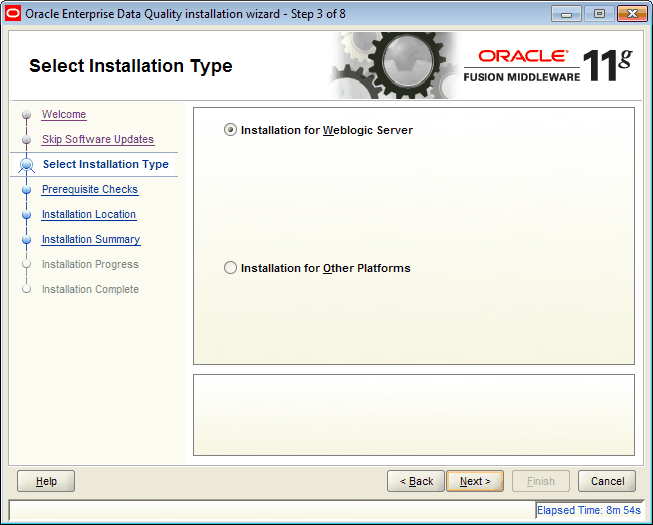Proceed with the Next button
Screen dimensions: 653x525
click(x=475, y=481)
